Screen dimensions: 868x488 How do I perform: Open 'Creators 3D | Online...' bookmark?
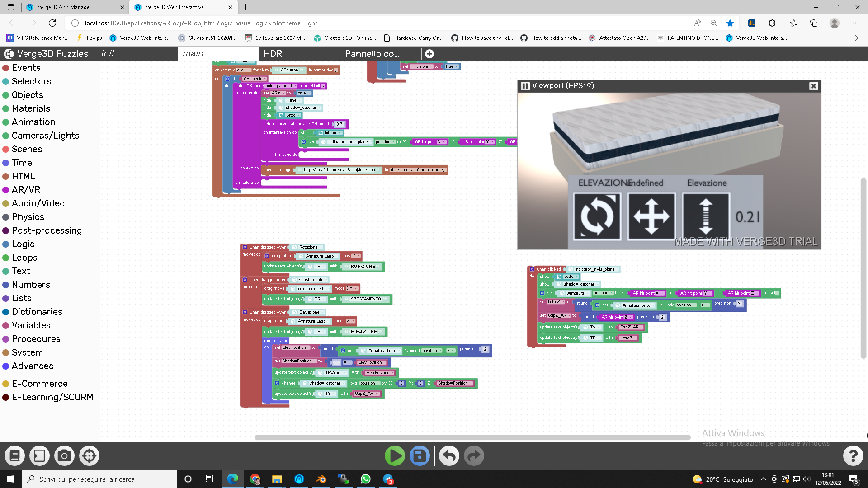(345, 38)
